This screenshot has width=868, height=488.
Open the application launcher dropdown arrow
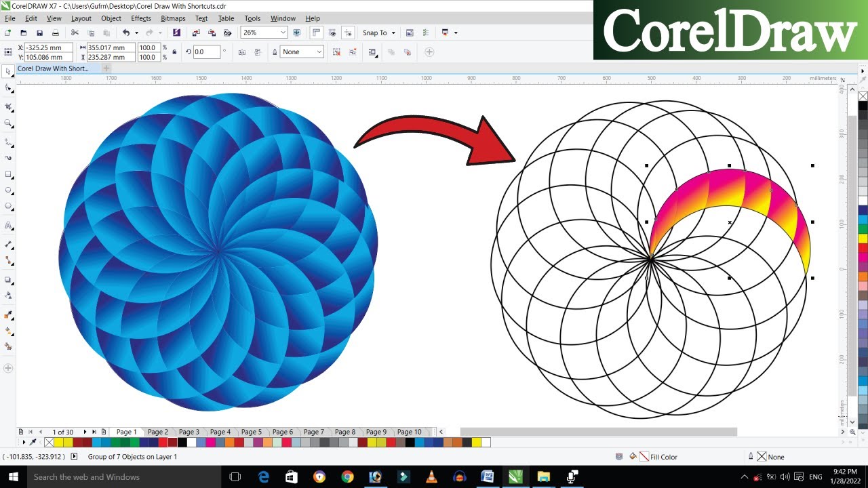[x=456, y=33]
